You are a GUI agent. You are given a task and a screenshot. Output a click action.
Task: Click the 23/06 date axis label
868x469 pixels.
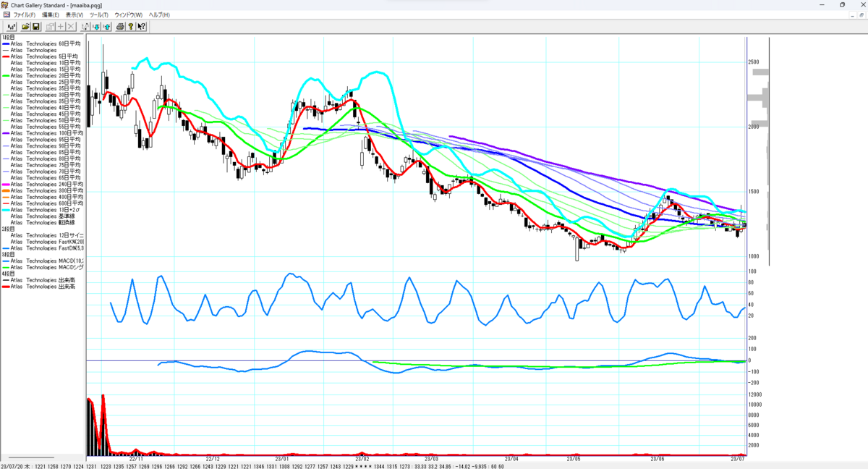click(658, 458)
